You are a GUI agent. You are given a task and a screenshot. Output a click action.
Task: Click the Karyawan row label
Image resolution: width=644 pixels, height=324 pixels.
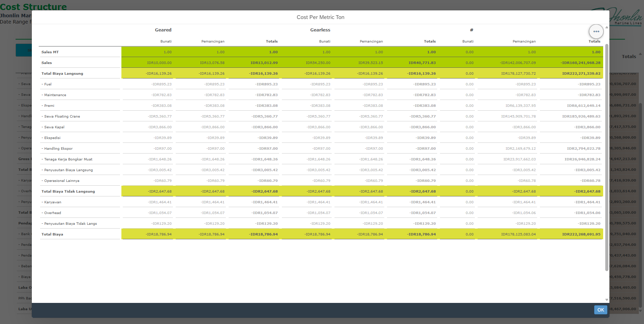coord(51,202)
